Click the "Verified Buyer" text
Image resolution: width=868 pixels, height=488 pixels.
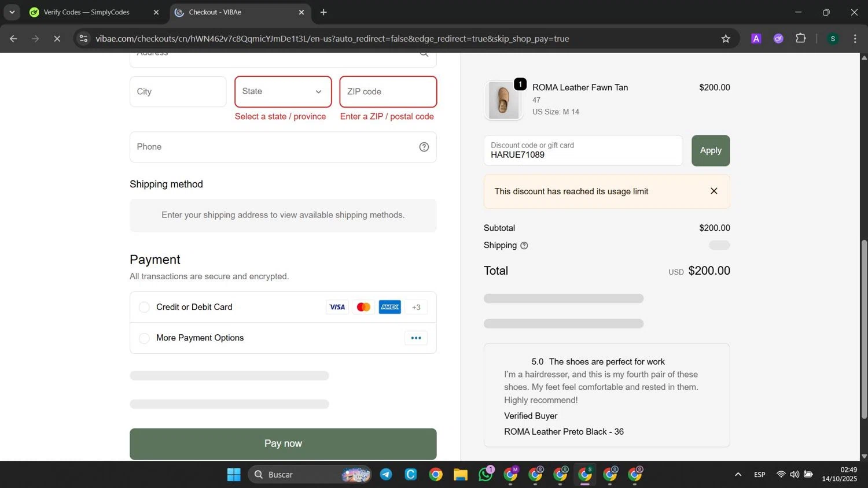click(x=531, y=416)
